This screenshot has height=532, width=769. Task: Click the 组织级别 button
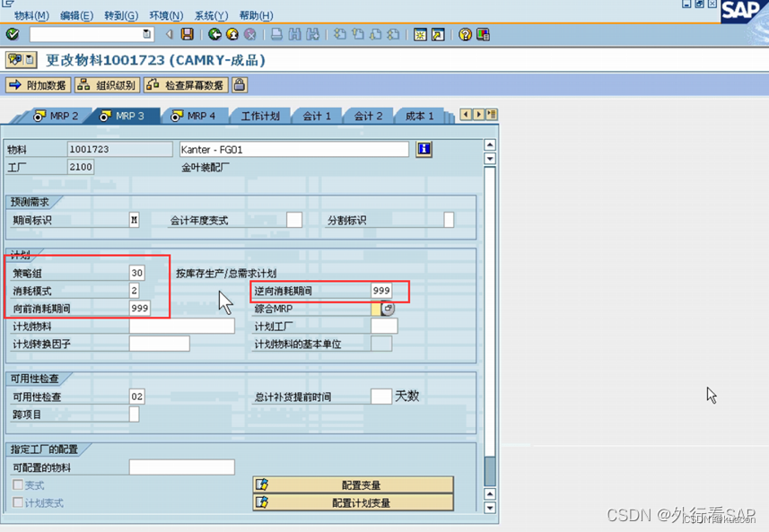coord(108,85)
